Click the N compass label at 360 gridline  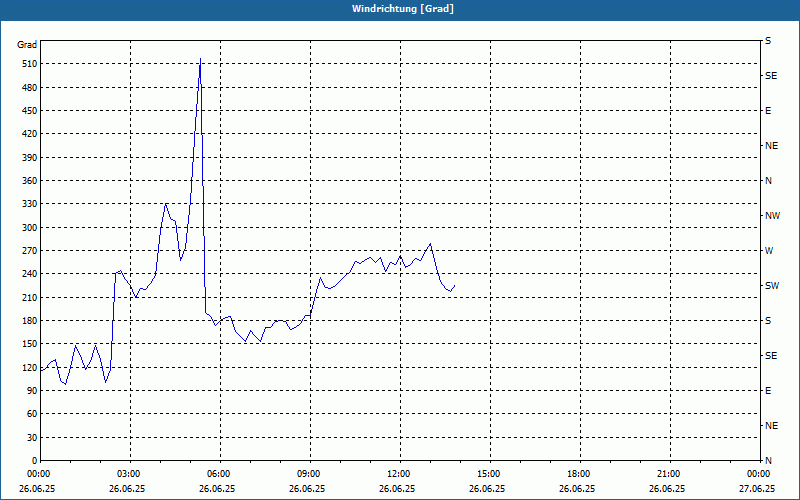768,181
